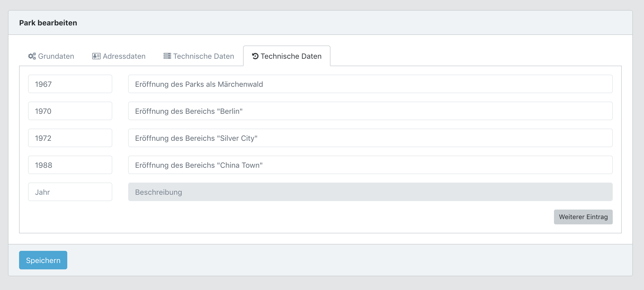This screenshot has height=290, width=644.
Task: Save the park with Speichern
Action: pos(43,260)
